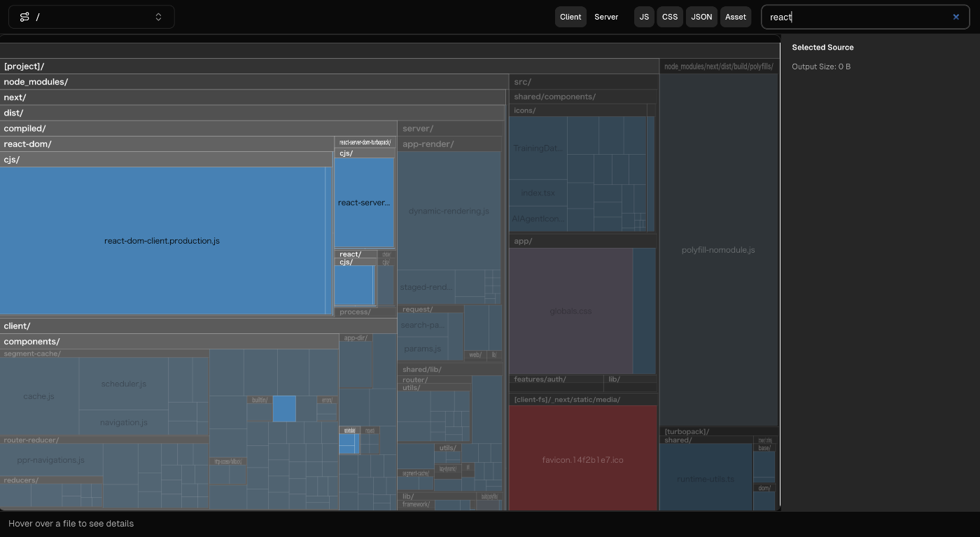
Task: Select the process/ folder header
Action: pyautogui.click(x=365, y=312)
